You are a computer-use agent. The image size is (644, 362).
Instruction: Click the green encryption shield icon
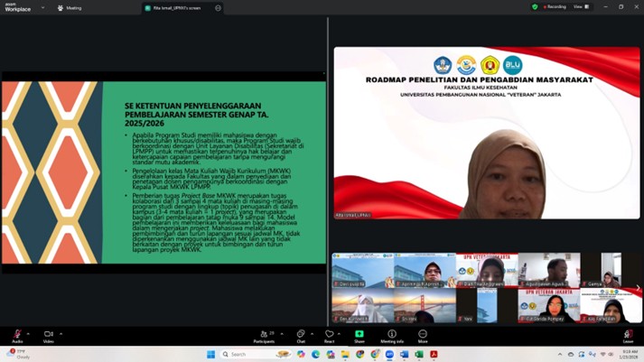click(x=535, y=7)
